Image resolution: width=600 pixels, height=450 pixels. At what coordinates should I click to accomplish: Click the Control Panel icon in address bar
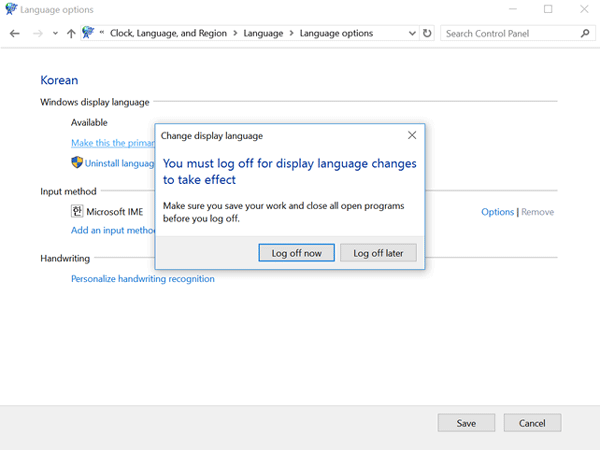pos(88,33)
